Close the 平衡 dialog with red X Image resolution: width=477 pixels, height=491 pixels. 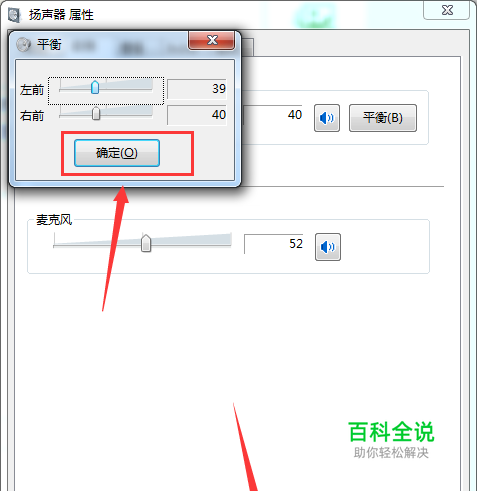[211, 41]
